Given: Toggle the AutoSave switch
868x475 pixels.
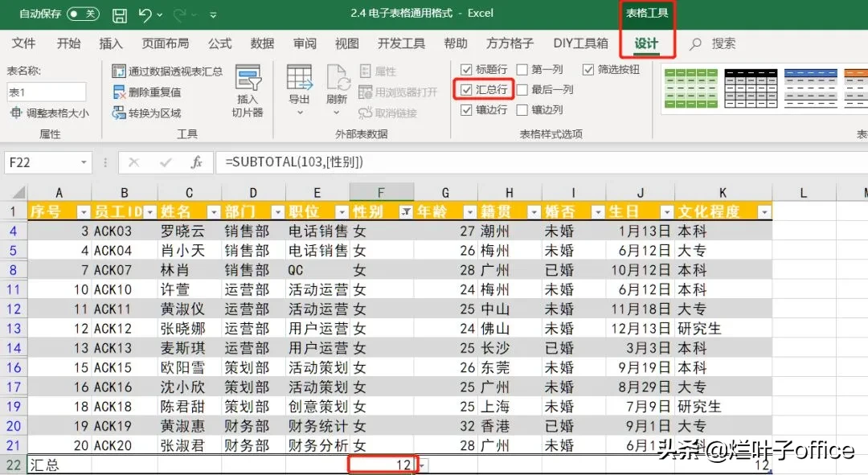Looking at the screenshot, I should (83, 14).
